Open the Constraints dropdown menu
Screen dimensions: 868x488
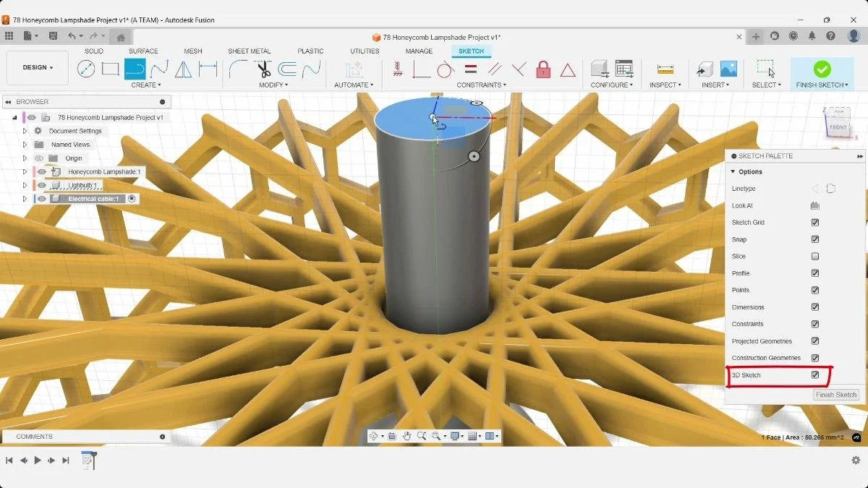(482, 85)
